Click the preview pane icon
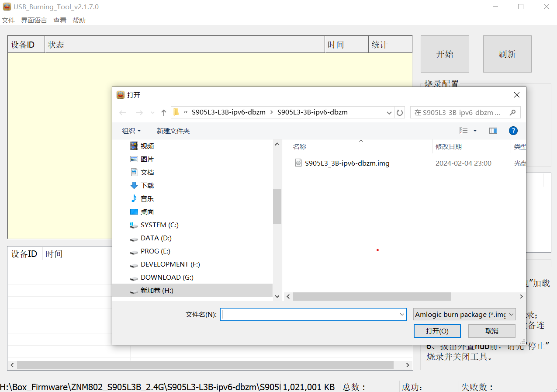 (x=493, y=130)
